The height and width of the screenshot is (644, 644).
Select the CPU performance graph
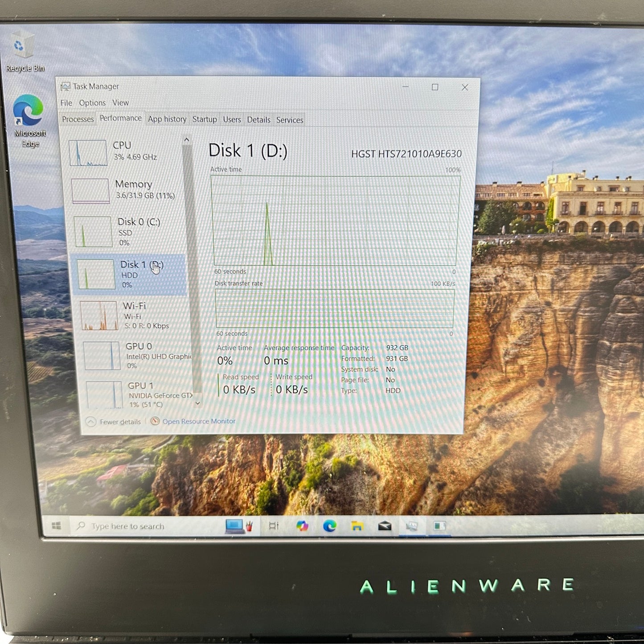(x=125, y=152)
